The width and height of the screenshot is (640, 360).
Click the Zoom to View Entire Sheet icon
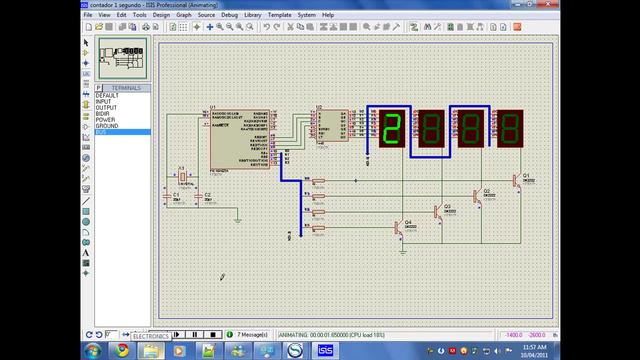(x=240, y=27)
